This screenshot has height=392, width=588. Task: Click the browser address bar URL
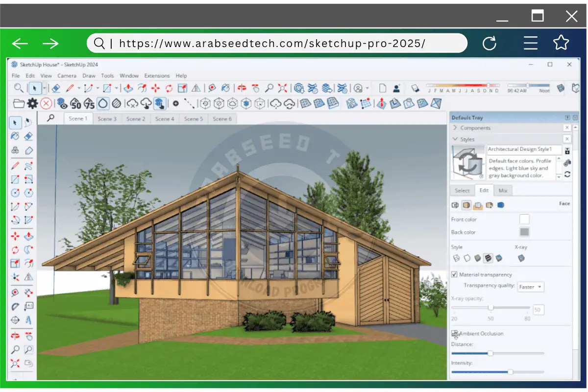pos(272,44)
